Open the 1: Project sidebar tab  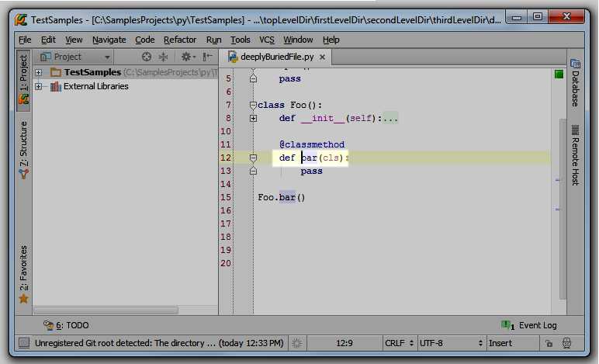point(23,80)
